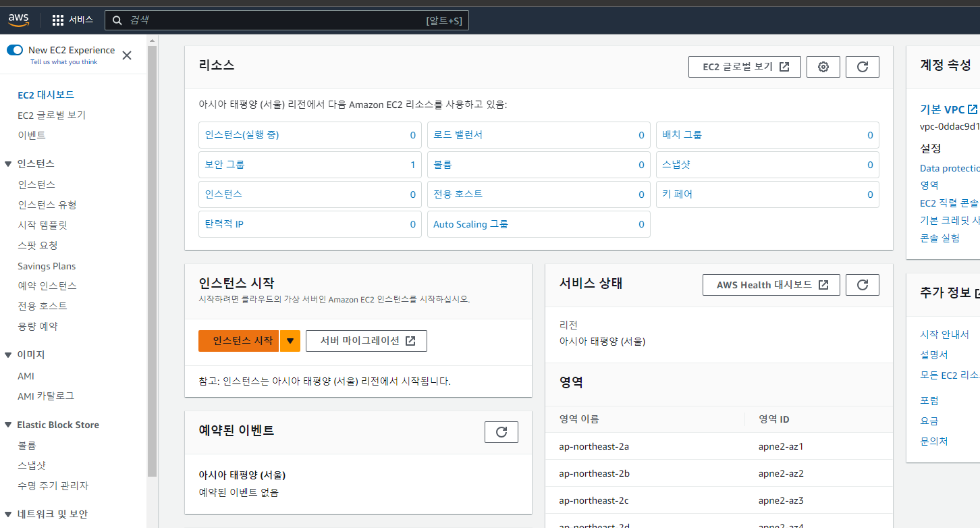Click the 영역 ID column header

(774, 419)
